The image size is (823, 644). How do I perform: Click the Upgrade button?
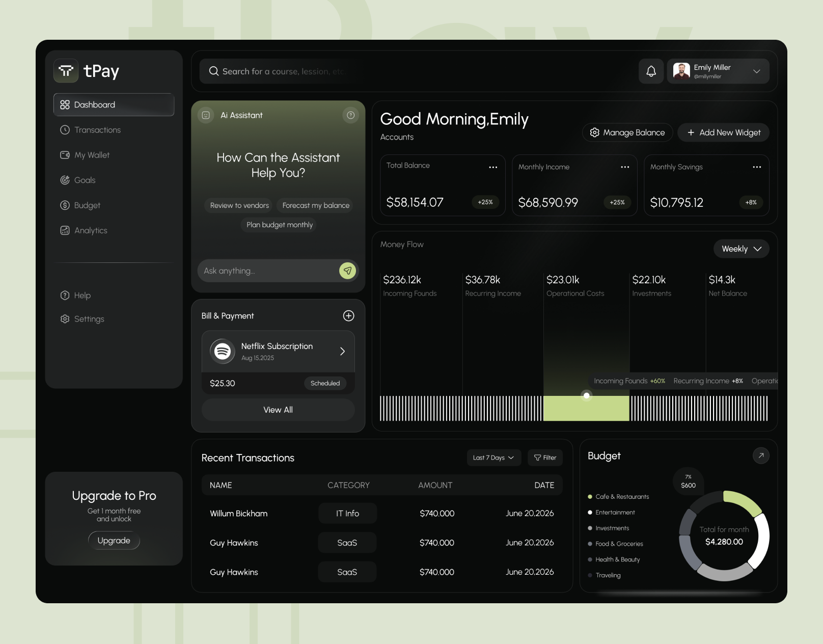[114, 541]
